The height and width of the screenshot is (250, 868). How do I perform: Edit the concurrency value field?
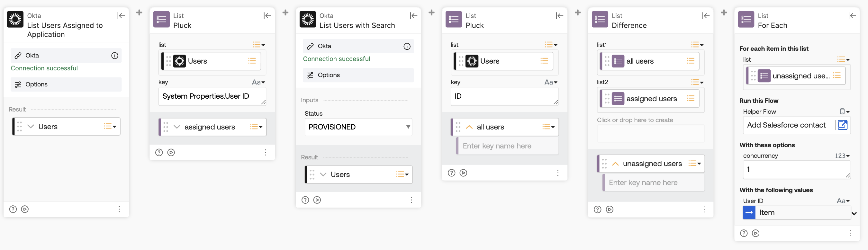tap(797, 169)
